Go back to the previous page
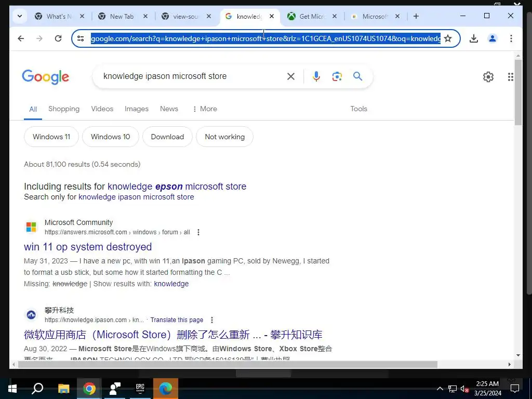 coord(21,38)
